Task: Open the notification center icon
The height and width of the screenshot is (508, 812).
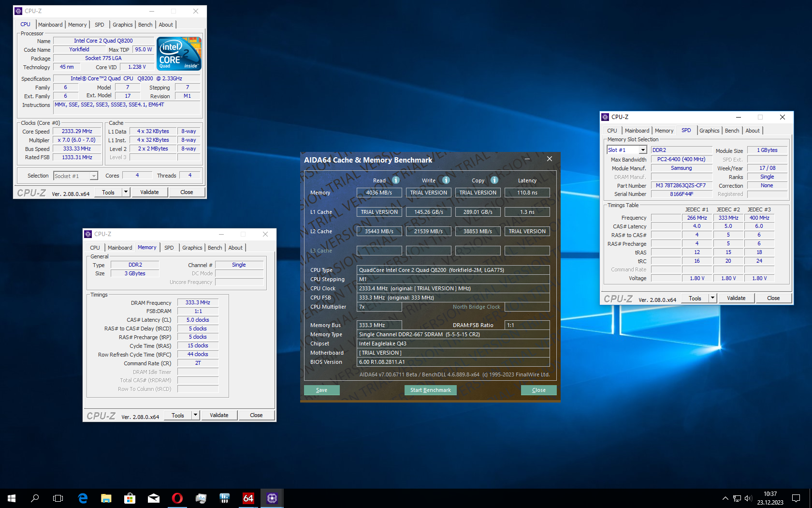Action: (x=796, y=498)
